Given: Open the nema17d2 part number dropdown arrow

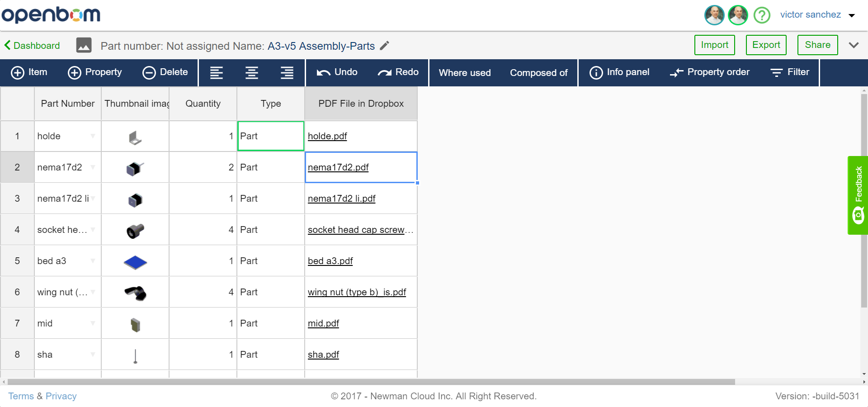Looking at the screenshot, I should pos(93,167).
